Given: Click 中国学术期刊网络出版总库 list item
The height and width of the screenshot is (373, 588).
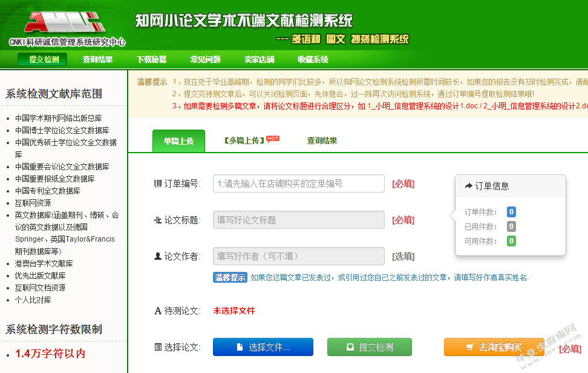Looking at the screenshot, I should click(x=59, y=118).
